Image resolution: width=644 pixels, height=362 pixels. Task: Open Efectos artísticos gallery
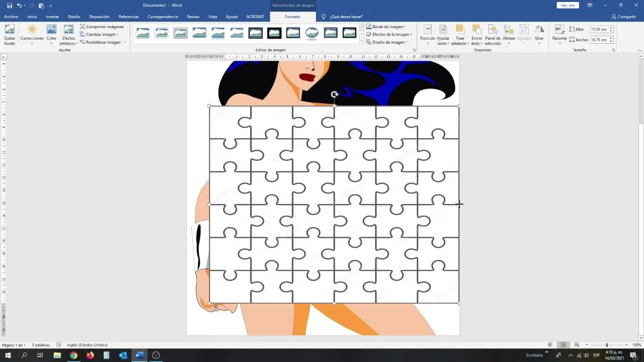pos(68,35)
